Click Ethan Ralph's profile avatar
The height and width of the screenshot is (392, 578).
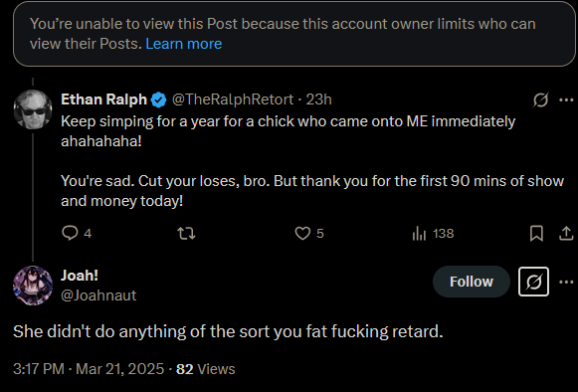(33, 109)
